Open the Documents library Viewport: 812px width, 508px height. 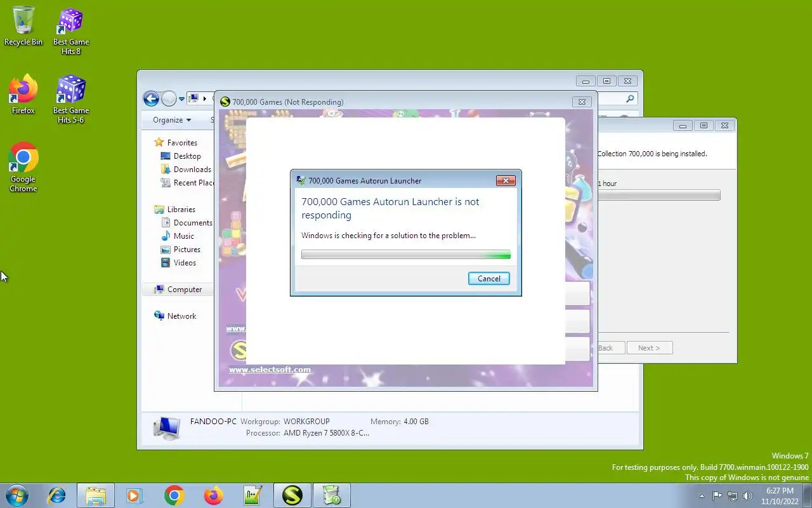(x=193, y=223)
